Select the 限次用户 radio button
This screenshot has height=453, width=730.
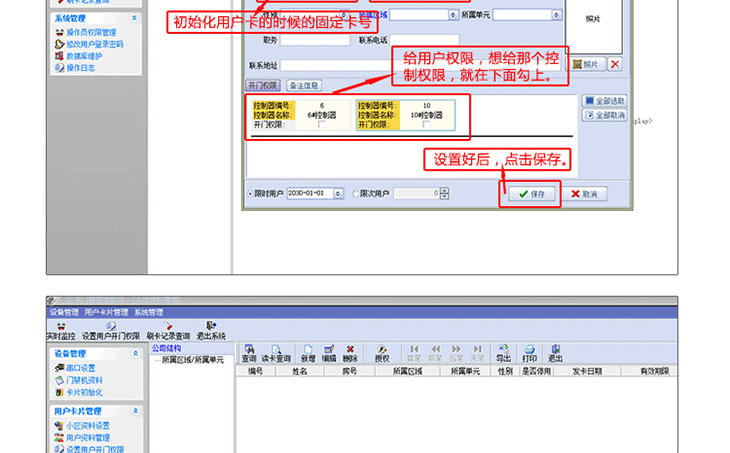(356, 193)
